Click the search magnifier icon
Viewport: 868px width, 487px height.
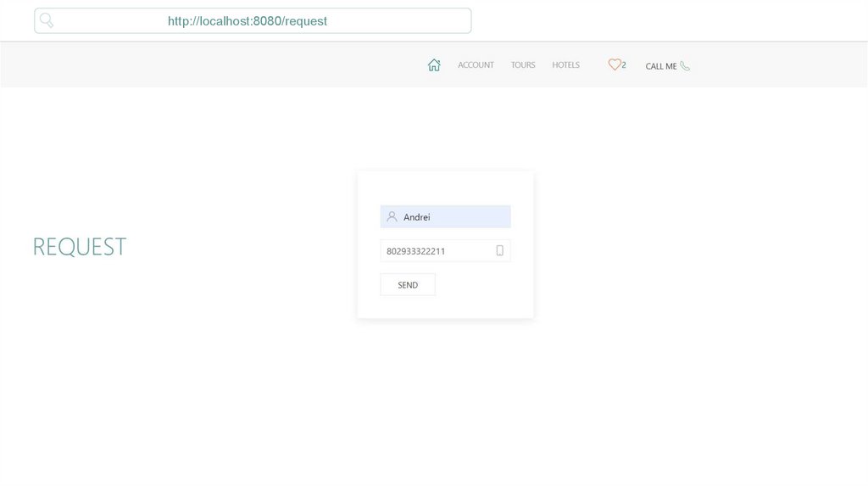coord(47,20)
